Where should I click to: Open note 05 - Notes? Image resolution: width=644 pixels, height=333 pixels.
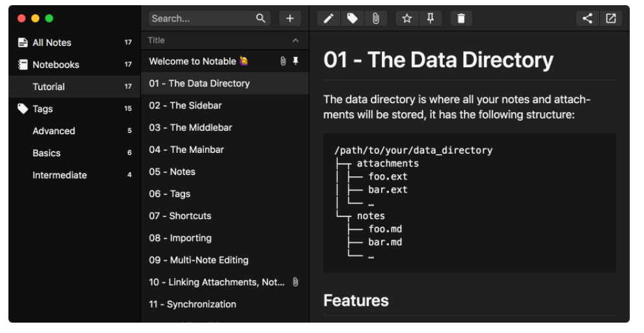[225, 172]
